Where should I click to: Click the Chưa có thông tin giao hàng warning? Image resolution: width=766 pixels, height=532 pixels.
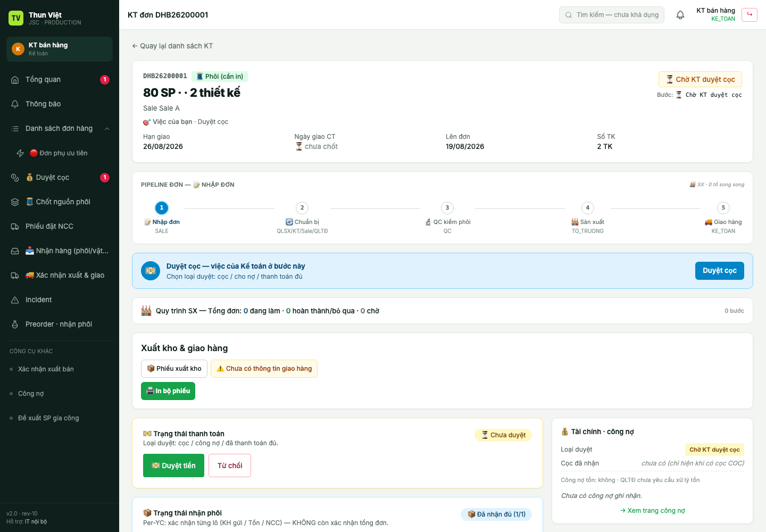point(264,369)
